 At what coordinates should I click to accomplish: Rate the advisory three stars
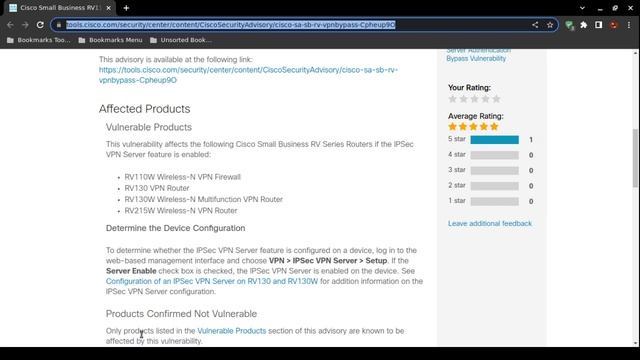(x=474, y=99)
